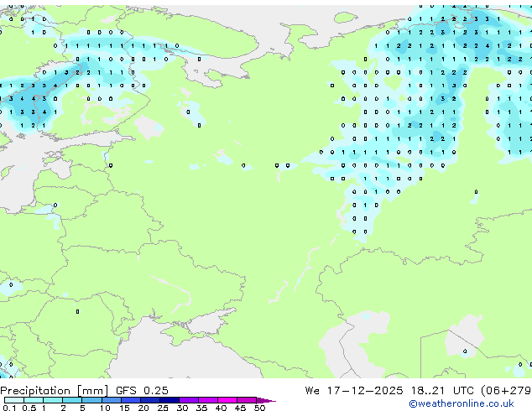Pick the 45–50 mm legend swatch
Viewport: 532px width, 411px height.
247,400
